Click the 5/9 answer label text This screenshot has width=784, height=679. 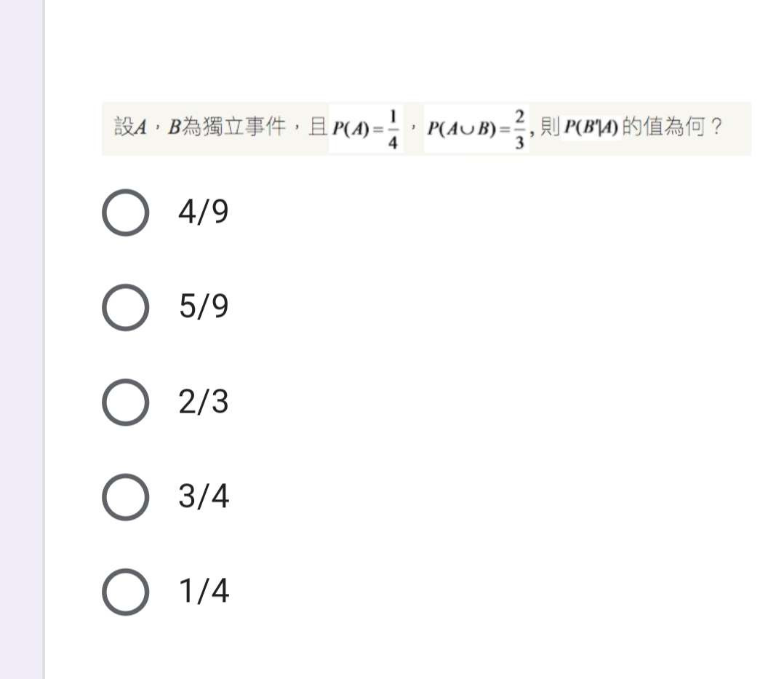point(204,306)
